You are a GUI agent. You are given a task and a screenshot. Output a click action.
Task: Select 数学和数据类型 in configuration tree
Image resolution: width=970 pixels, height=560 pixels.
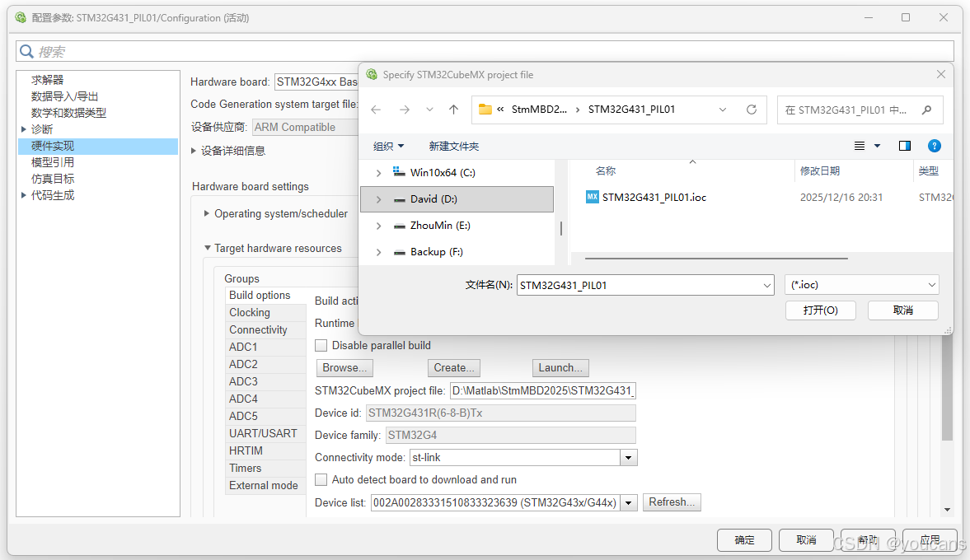pos(68,113)
